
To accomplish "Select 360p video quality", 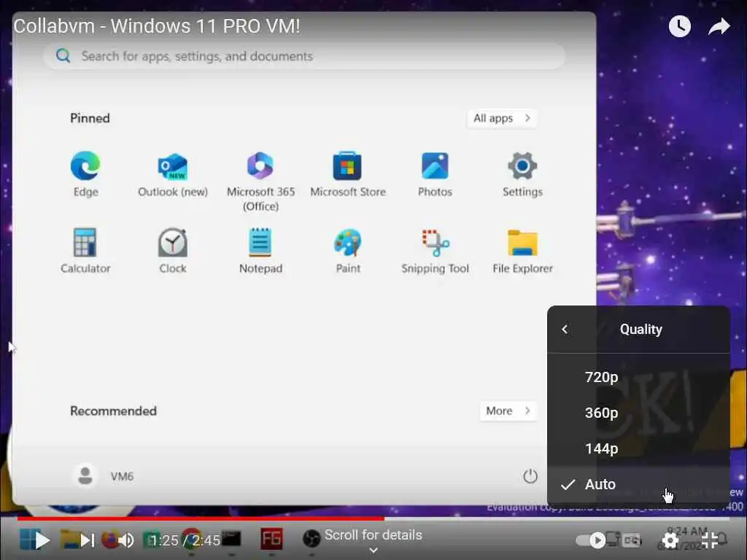I will pyautogui.click(x=638, y=413).
